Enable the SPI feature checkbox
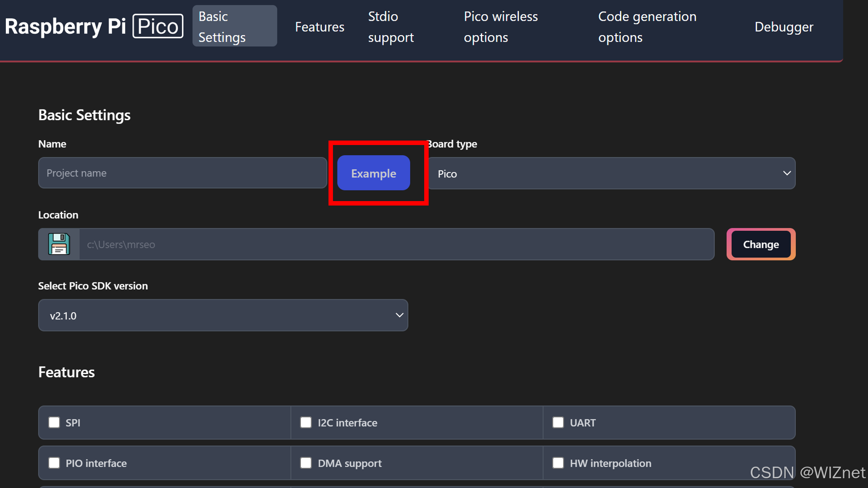This screenshot has width=868, height=488. (x=54, y=422)
